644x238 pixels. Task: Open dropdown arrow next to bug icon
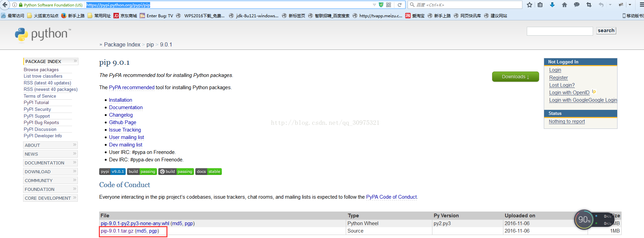[630, 5]
